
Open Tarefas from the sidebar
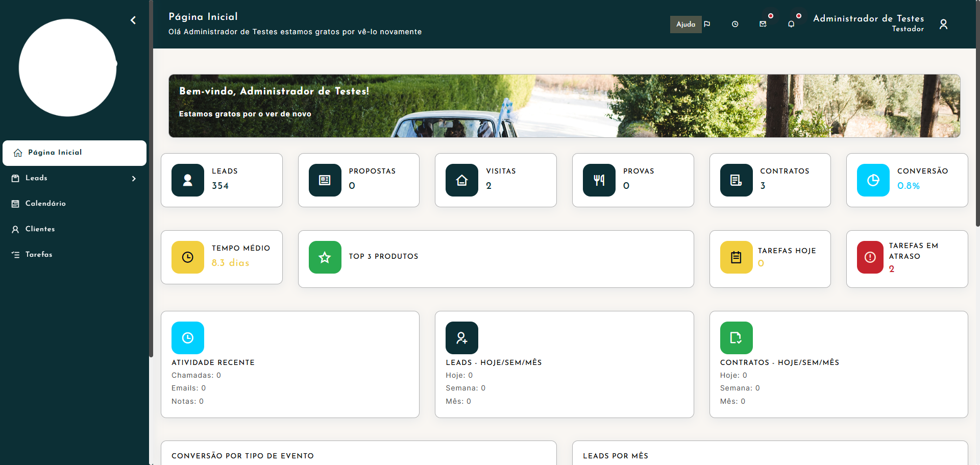coord(39,255)
